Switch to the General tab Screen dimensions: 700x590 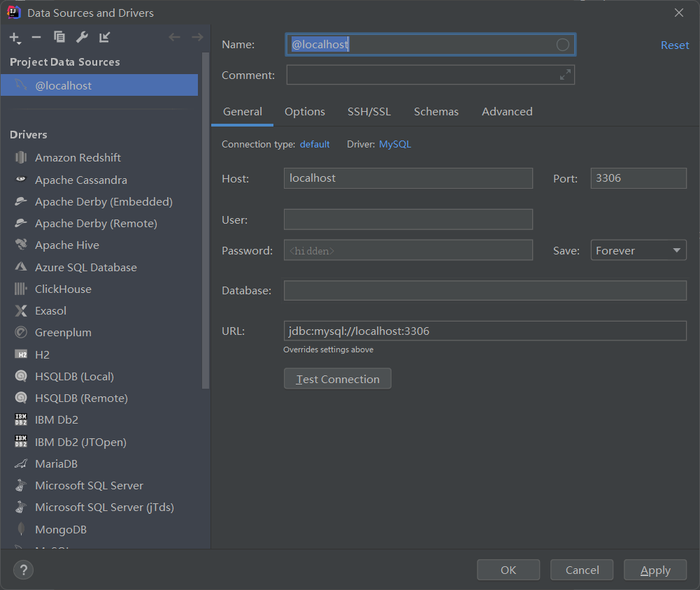[243, 112]
